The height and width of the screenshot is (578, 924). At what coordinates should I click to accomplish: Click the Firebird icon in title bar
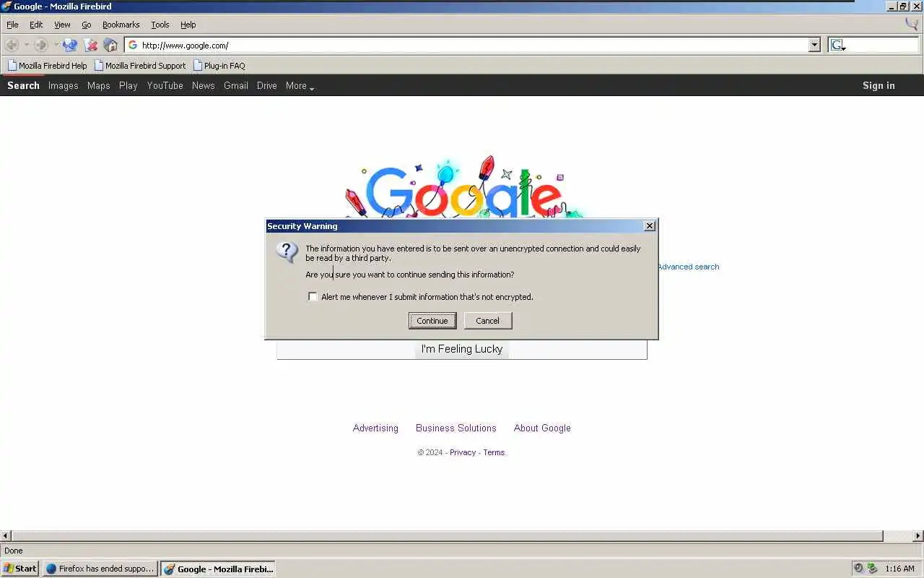click(6, 6)
